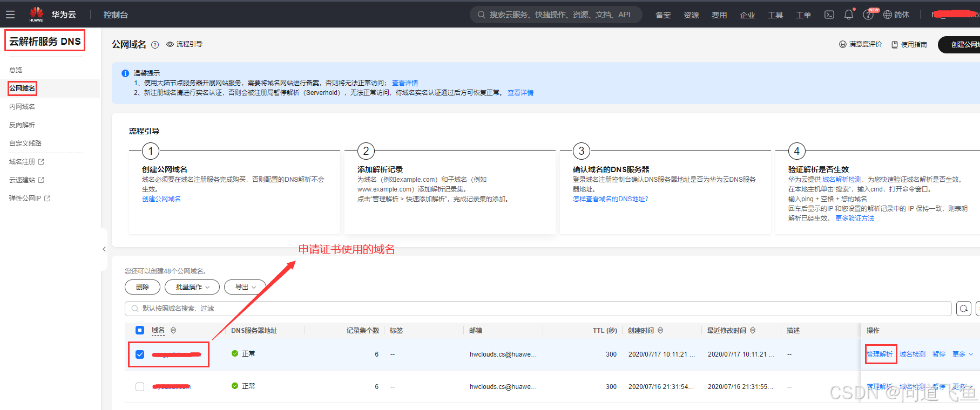Click the 满意度评价 smiley icon

pyautogui.click(x=842, y=44)
